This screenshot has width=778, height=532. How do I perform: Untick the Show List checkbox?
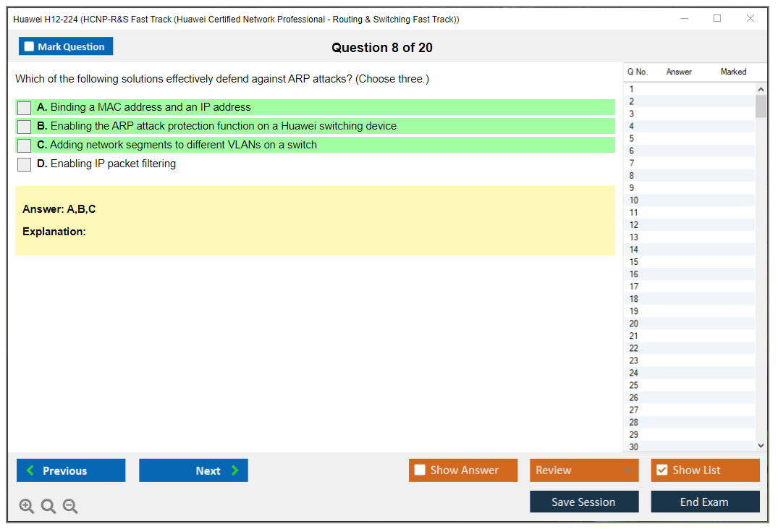pos(661,470)
